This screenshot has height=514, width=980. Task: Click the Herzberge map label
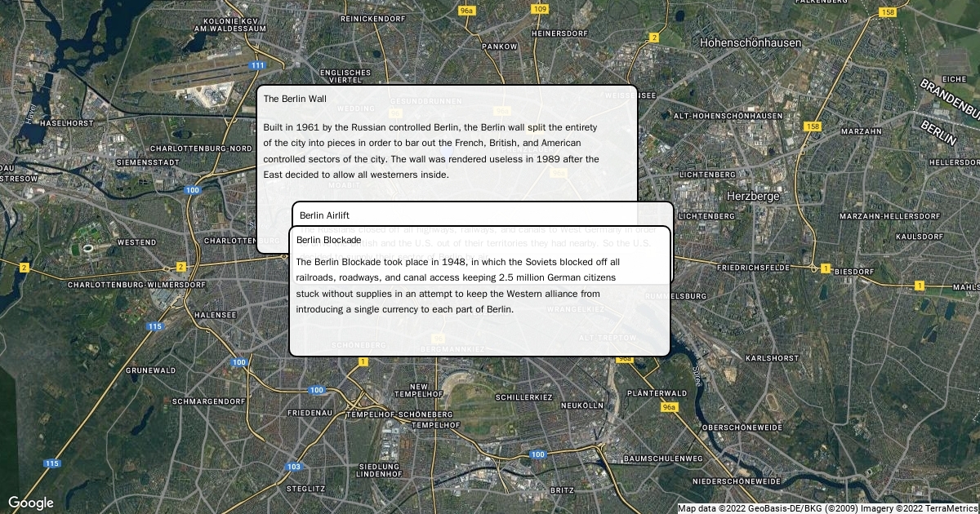753,197
